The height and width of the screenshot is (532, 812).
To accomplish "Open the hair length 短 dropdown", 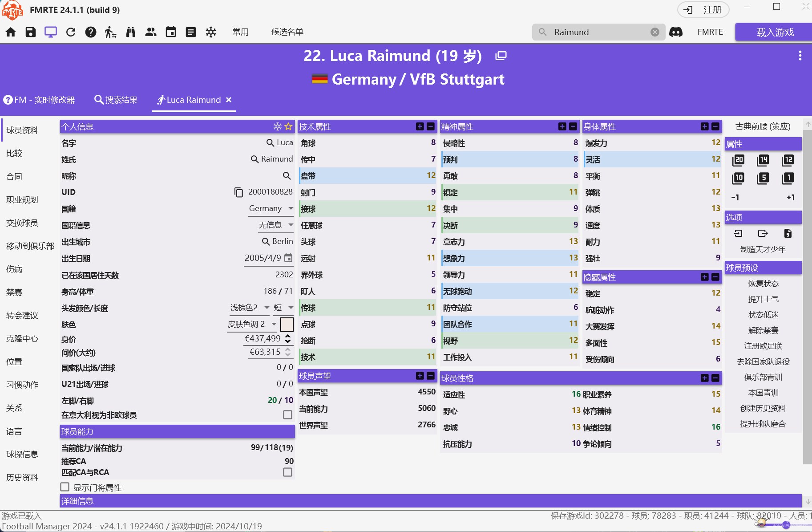I will coord(283,308).
